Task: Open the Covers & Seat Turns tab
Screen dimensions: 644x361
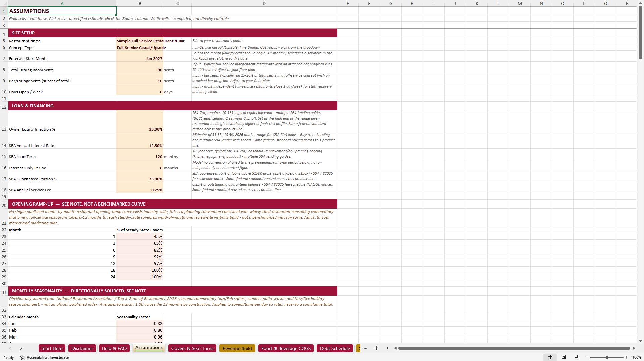Action: point(192,348)
